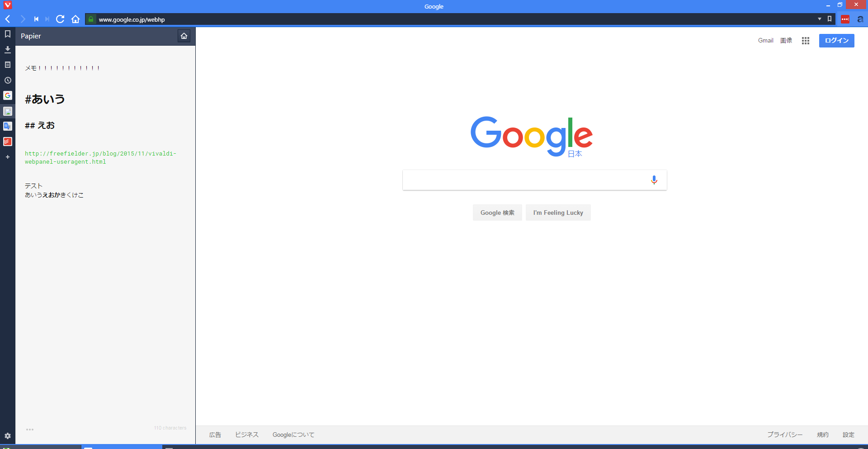The width and height of the screenshot is (868, 449).
Task: Click the Google 日本 logo
Action: 532,137
